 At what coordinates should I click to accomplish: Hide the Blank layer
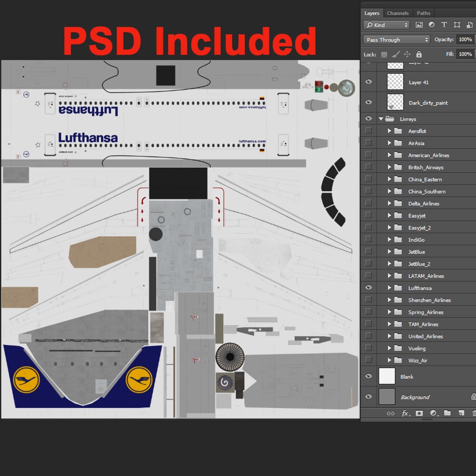[368, 376]
